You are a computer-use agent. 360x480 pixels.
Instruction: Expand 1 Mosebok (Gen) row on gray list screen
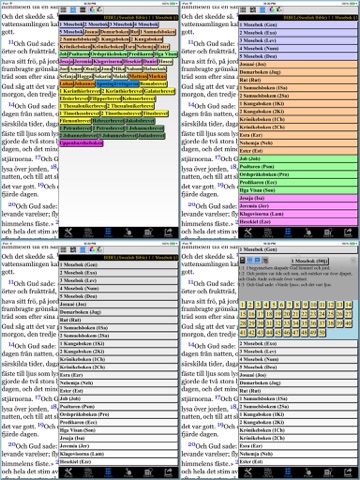click(x=118, y=265)
